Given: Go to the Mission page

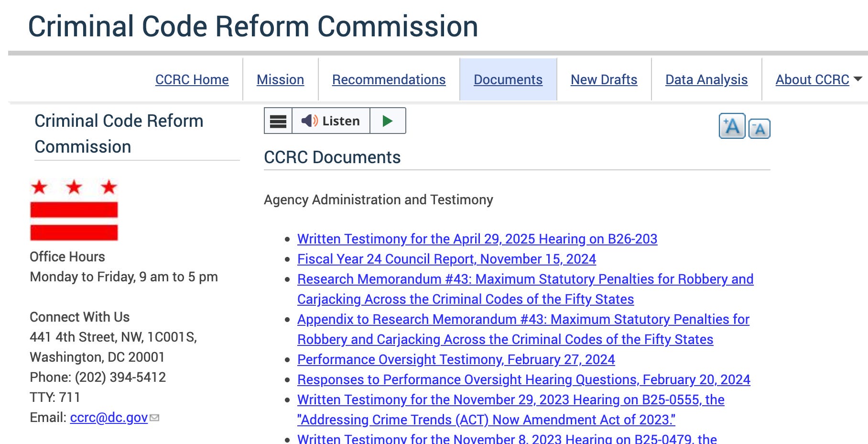Looking at the screenshot, I should [x=280, y=79].
